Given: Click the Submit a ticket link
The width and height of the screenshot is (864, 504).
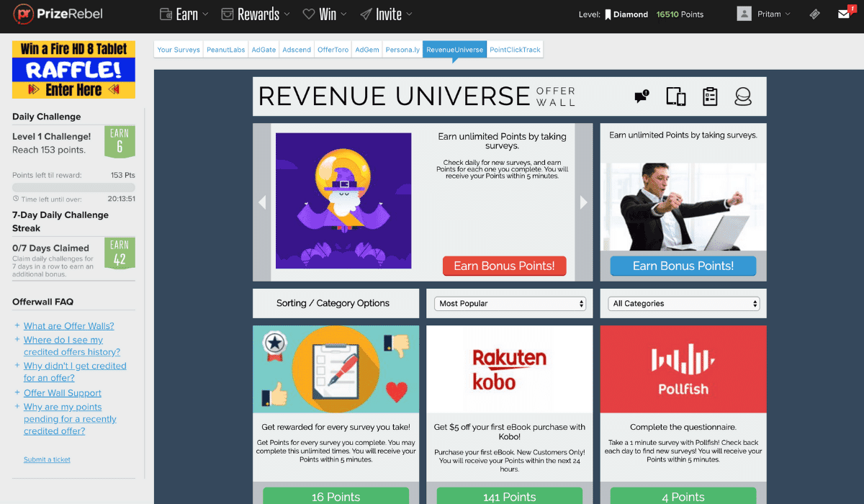Looking at the screenshot, I should [47, 459].
